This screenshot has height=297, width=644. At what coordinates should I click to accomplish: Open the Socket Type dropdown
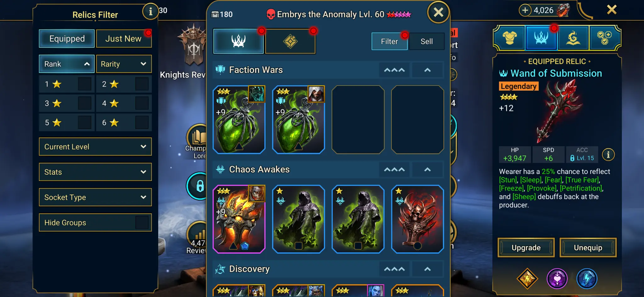pos(95,197)
